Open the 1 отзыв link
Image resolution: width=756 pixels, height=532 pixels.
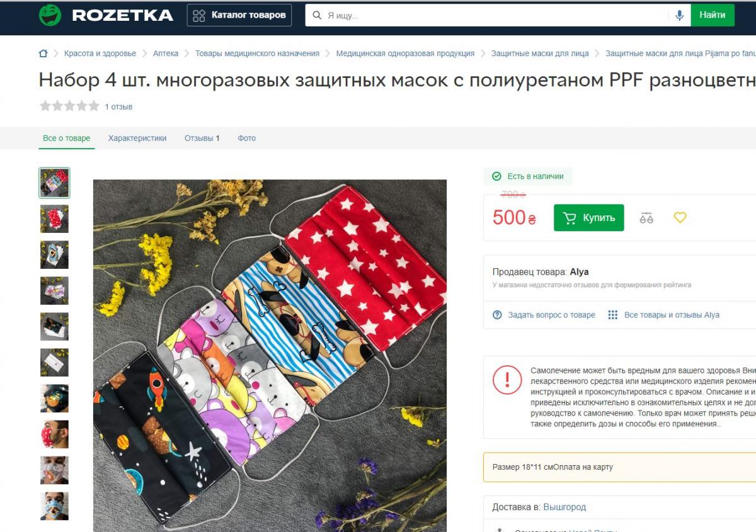[x=118, y=107]
